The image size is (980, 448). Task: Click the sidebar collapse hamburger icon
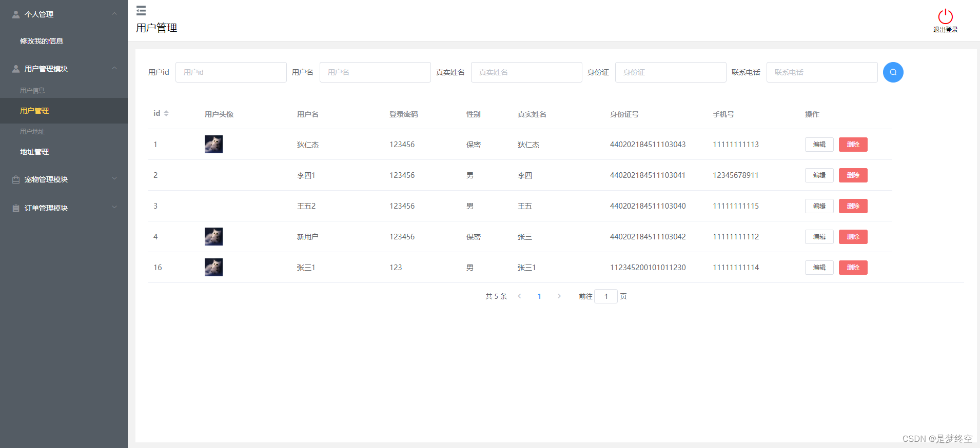tap(141, 10)
